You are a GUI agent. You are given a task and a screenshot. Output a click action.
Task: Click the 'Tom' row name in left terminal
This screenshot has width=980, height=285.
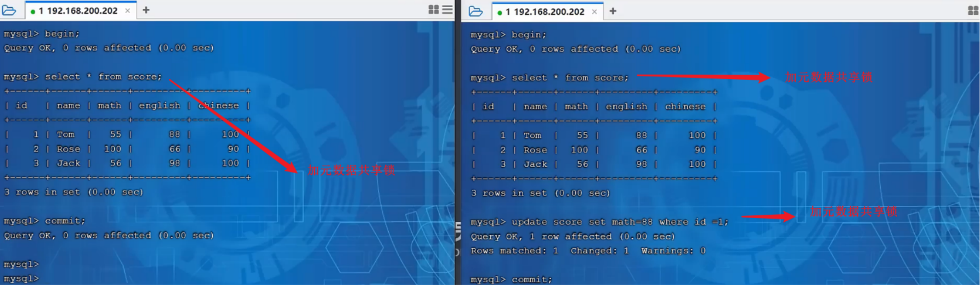tap(65, 135)
